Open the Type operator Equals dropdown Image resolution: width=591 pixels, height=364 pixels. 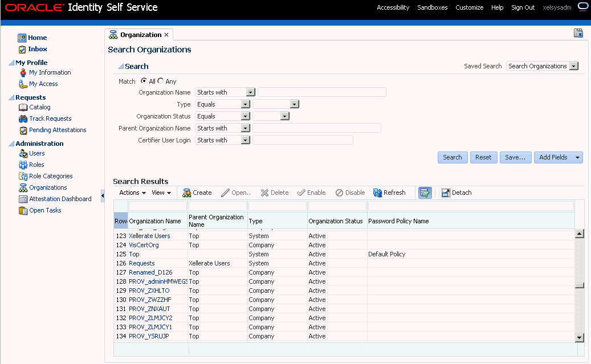[246, 104]
